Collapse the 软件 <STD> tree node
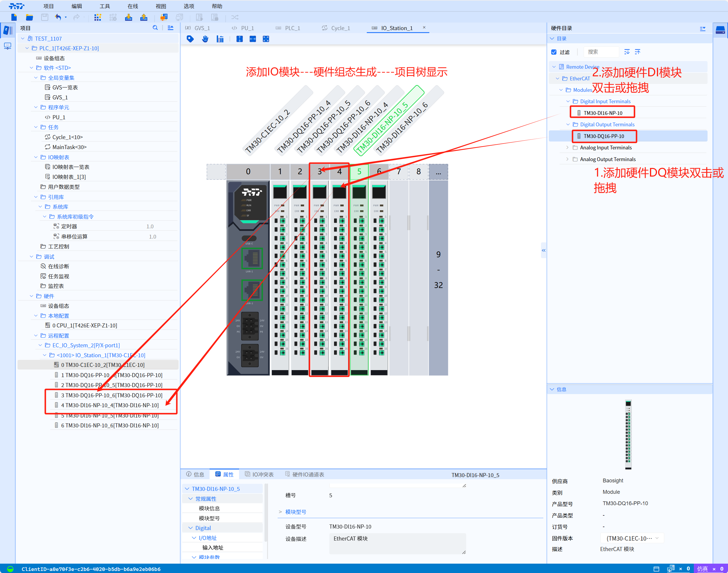Image resolution: width=728 pixels, height=573 pixels. pyautogui.click(x=32, y=68)
